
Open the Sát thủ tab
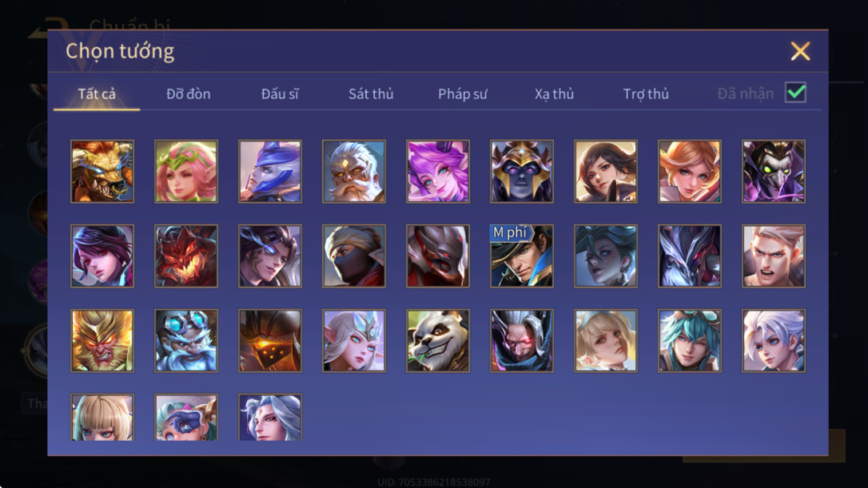point(371,94)
